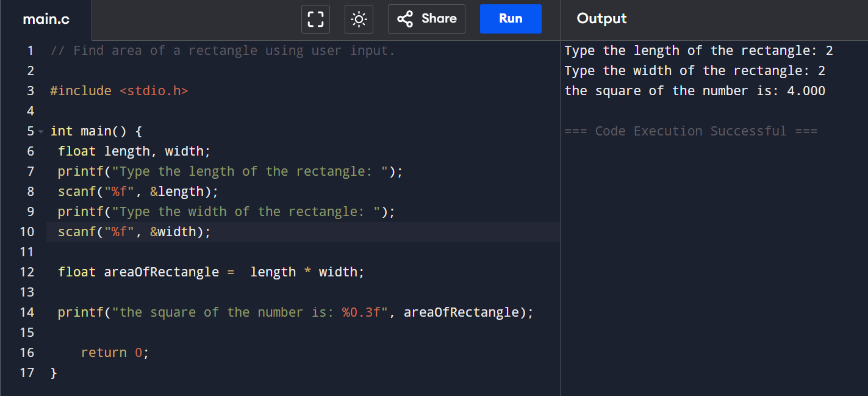Place cursor in the comment line text
The width and height of the screenshot is (868, 396).
click(223, 51)
